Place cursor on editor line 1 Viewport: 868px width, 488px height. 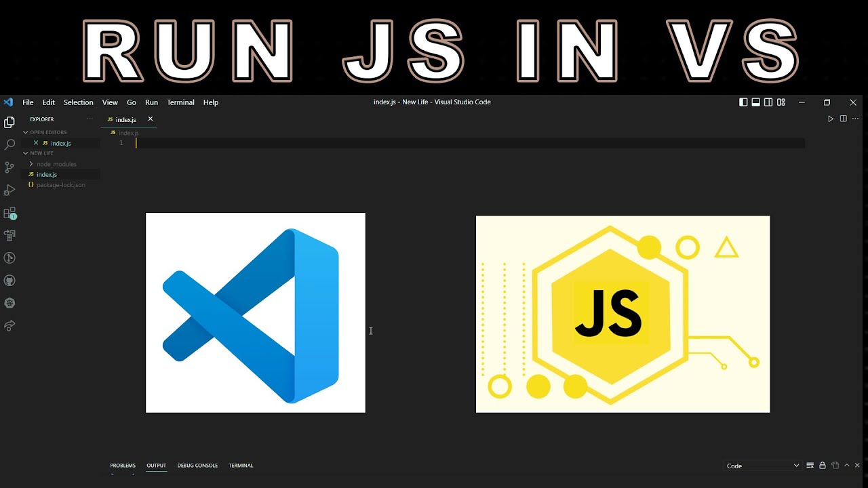click(470, 143)
